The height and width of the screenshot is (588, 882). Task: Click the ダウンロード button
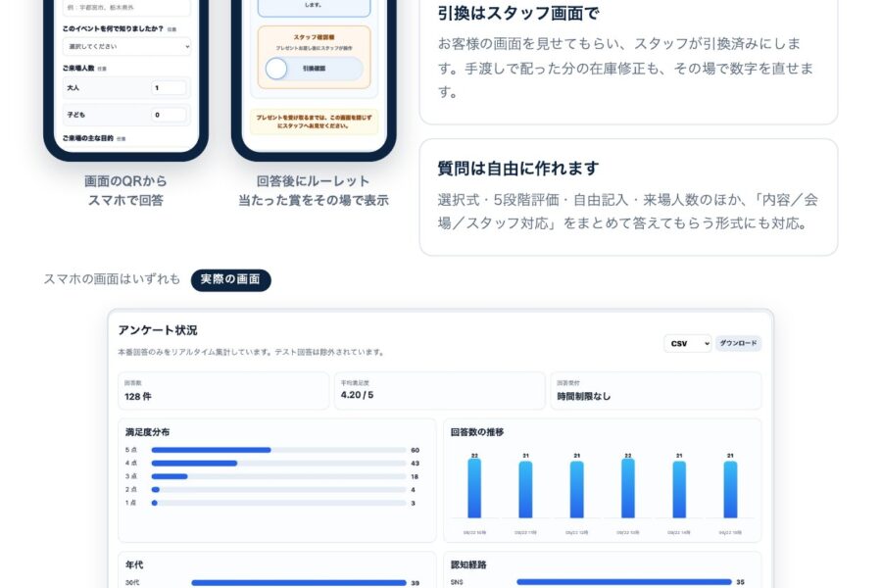738,343
